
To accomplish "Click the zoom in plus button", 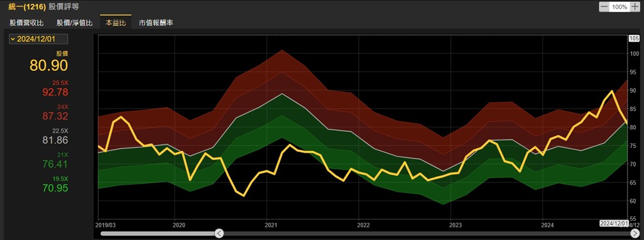I will 635,7.
